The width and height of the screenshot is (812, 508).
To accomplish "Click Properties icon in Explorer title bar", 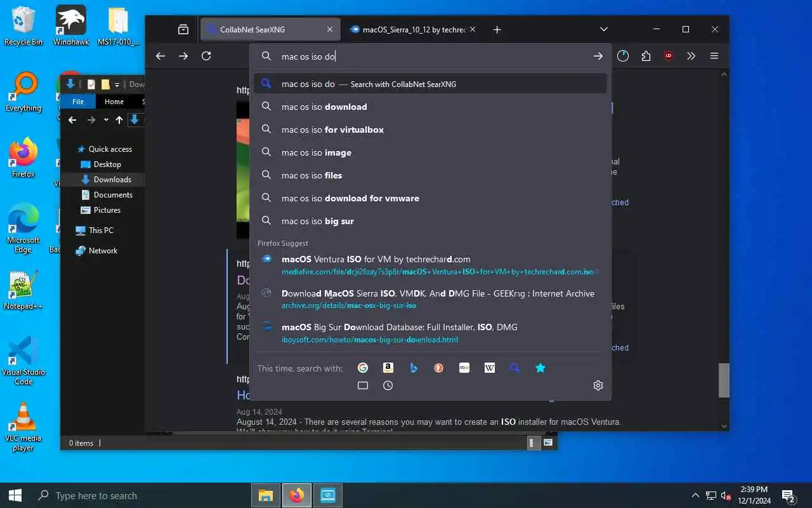I will tap(91, 84).
